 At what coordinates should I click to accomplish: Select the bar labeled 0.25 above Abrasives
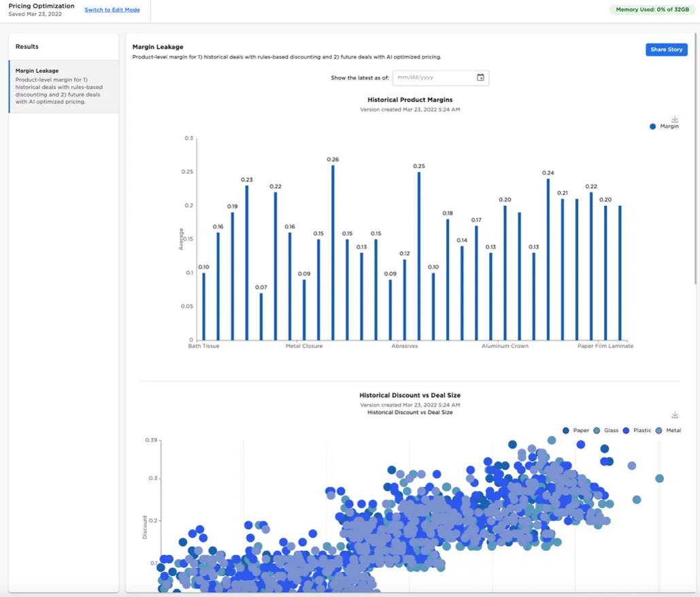419,256
